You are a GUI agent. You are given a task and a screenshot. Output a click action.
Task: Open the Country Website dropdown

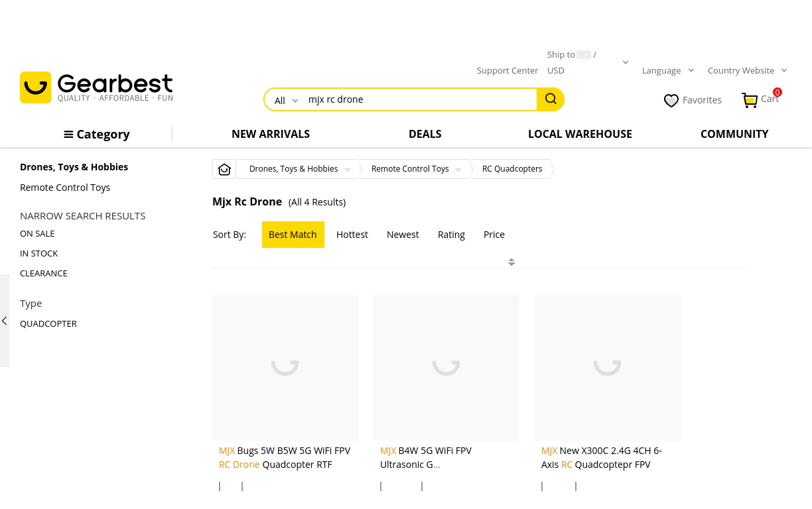[x=748, y=70]
